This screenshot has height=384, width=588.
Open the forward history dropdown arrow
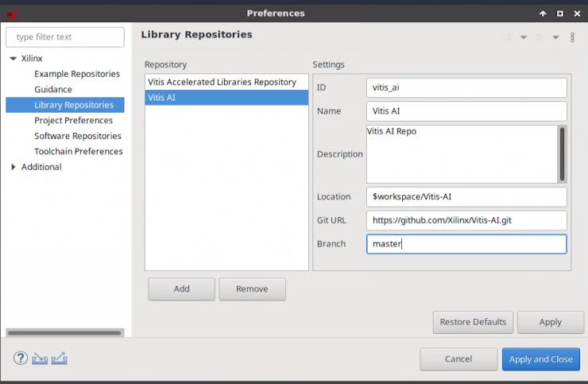tap(555, 37)
